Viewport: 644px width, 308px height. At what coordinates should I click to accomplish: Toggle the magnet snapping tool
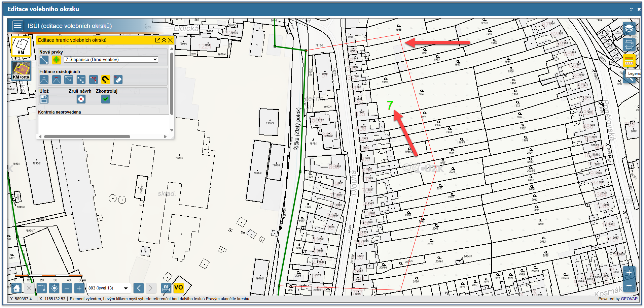106,80
